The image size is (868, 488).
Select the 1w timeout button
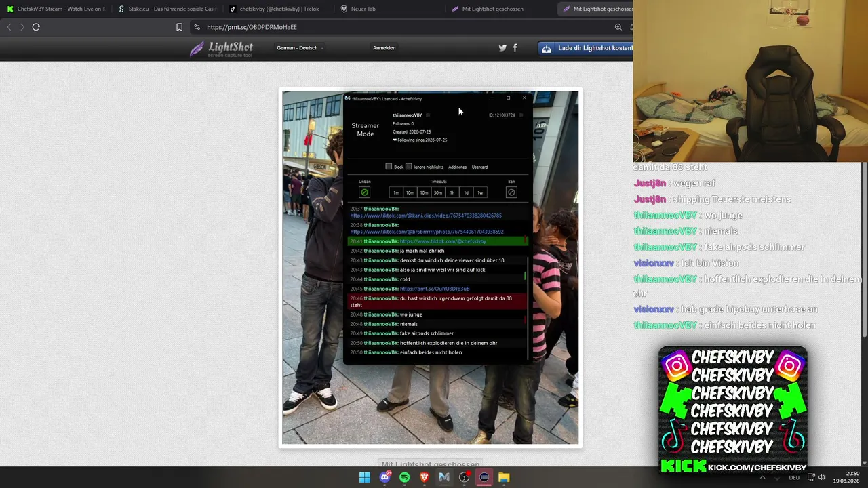coord(480,192)
